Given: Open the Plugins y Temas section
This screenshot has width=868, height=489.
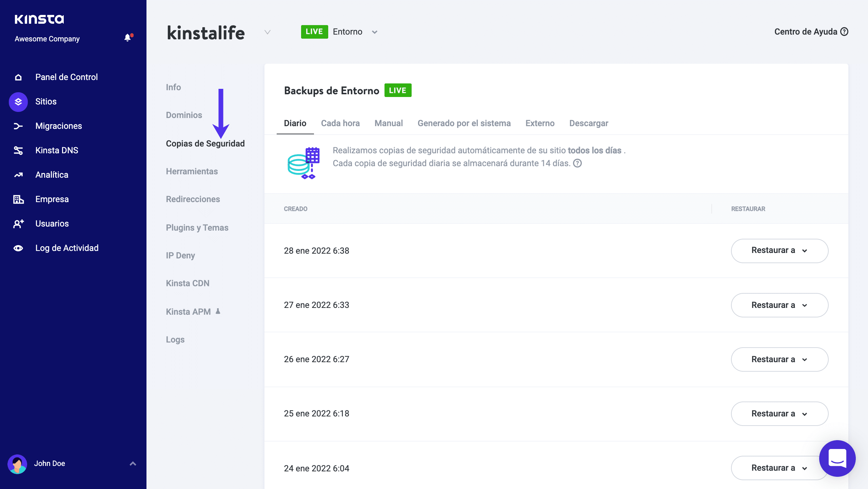Looking at the screenshot, I should click(x=197, y=228).
